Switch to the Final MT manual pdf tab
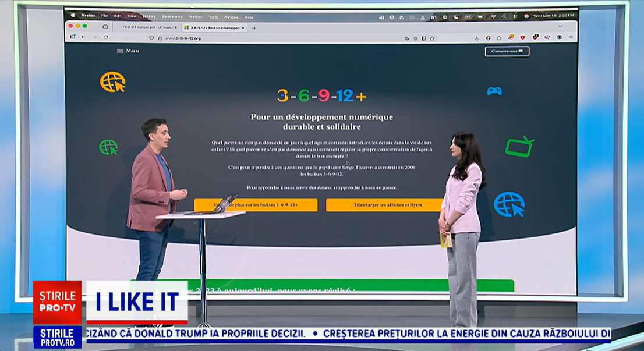The image size is (644, 351). pos(148,27)
